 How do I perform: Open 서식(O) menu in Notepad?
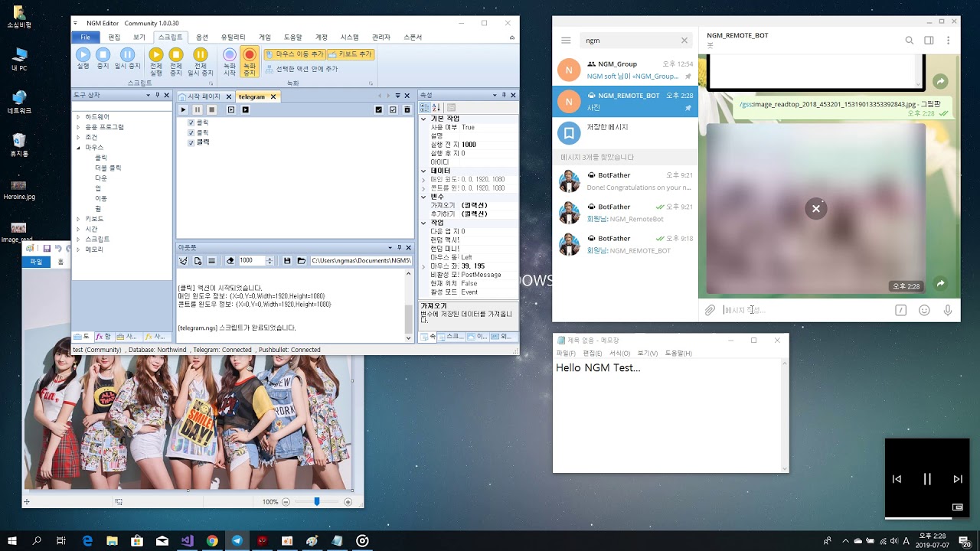pos(619,353)
